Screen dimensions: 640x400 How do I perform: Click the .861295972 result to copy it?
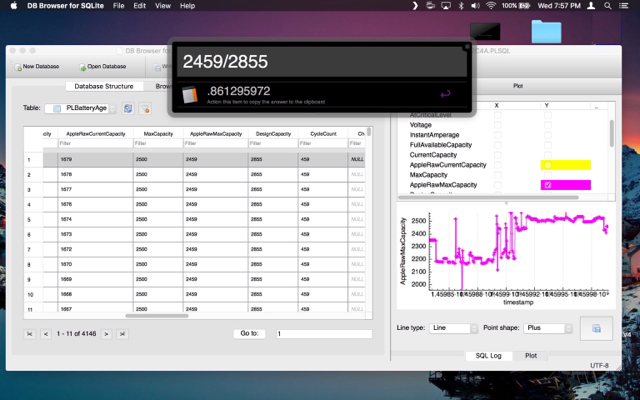pyautogui.click(x=239, y=91)
